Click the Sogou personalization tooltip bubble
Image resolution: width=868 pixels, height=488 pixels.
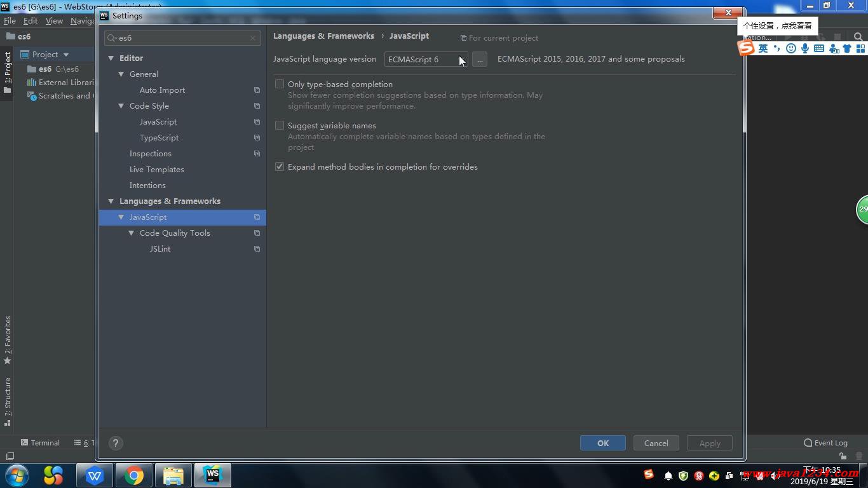pos(778,26)
